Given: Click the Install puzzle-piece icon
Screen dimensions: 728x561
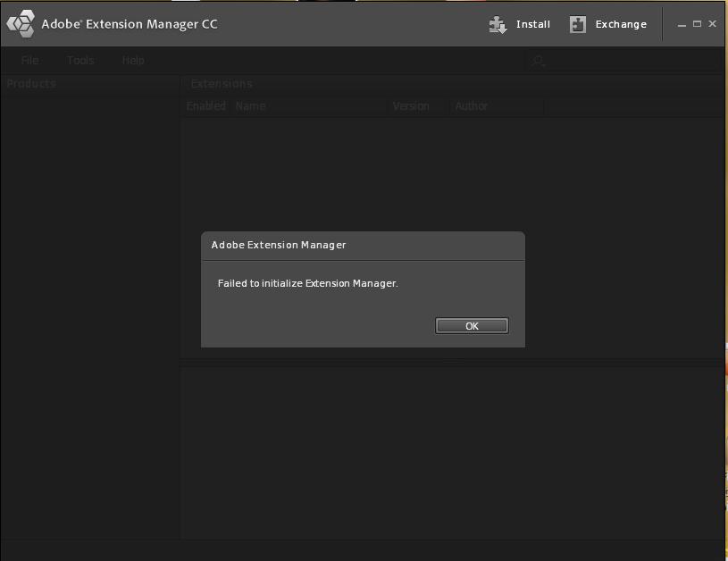Looking at the screenshot, I should click(498, 25).
